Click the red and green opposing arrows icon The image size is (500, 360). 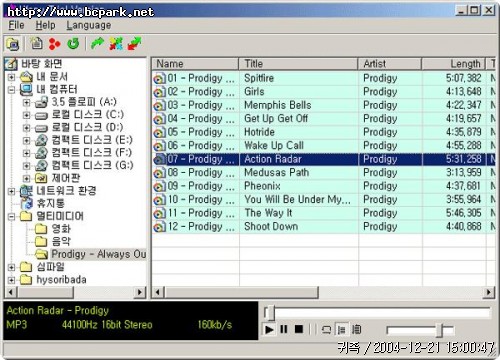click(x=134, y=44)
